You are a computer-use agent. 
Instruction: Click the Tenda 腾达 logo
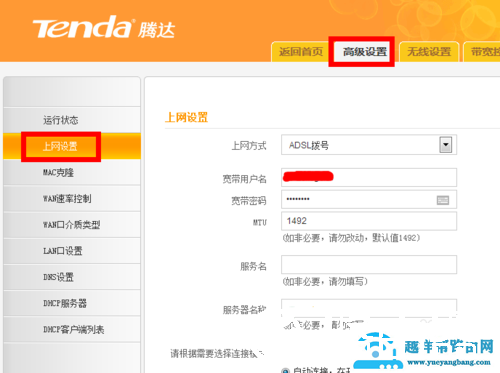(104, 27)
